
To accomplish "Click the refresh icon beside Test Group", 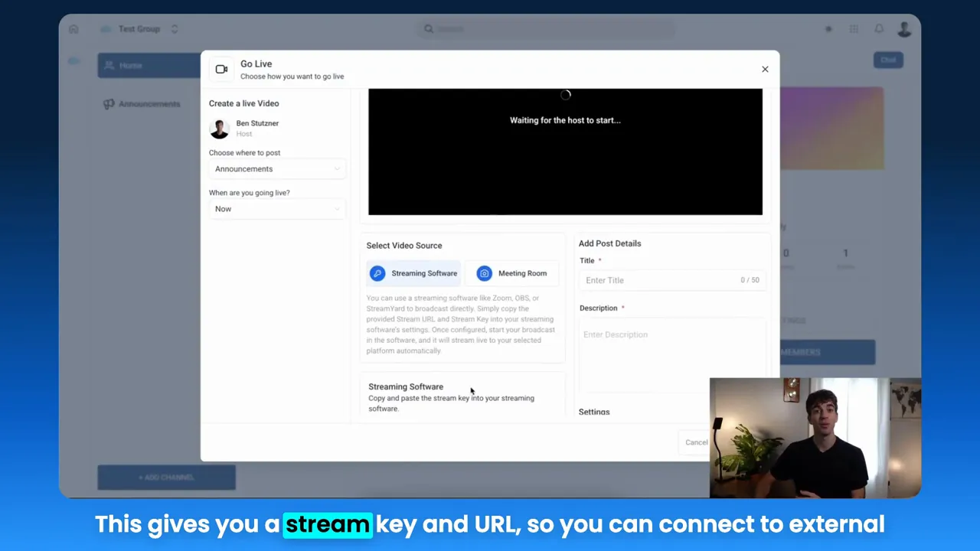I will point(175,28).
